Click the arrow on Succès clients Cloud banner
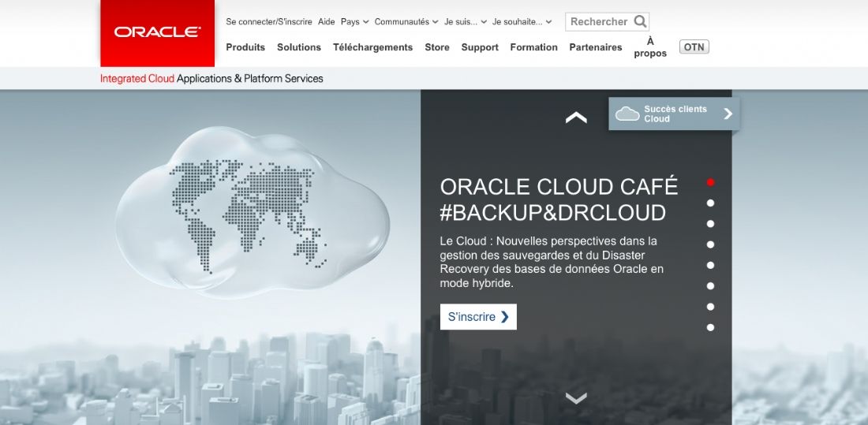This screenshot has width=868, height=425. tap(728, 114)
